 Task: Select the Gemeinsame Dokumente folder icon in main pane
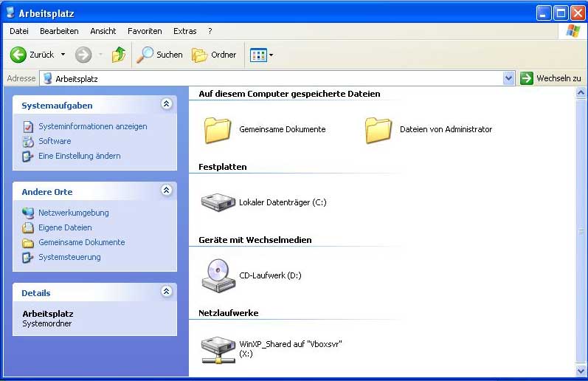click(218, 130)
